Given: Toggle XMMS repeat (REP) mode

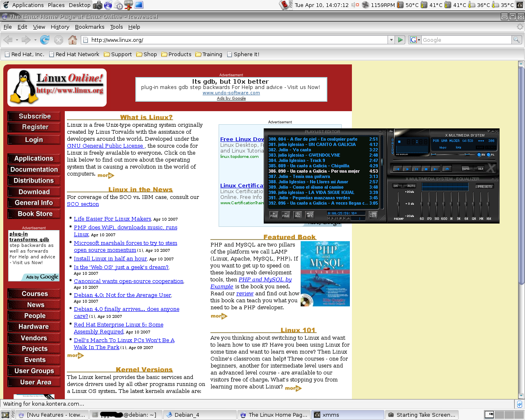Looking at the screenshot, I should [479, 169].
